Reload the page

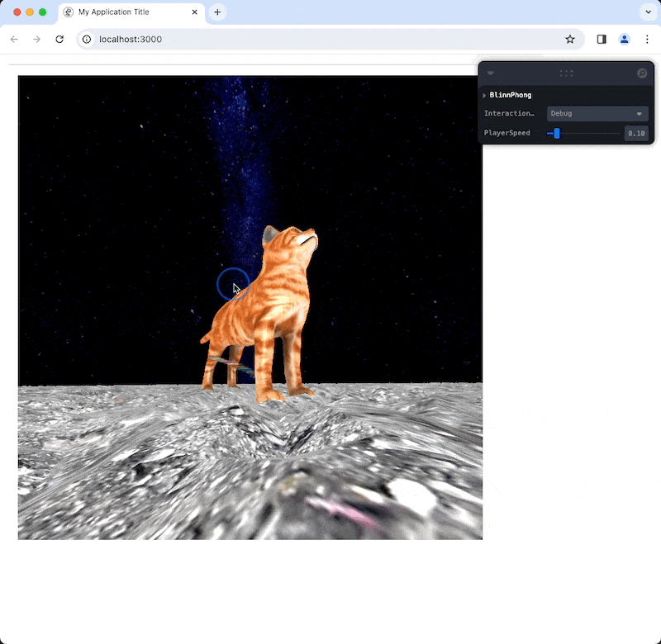[x=59, y=39]
